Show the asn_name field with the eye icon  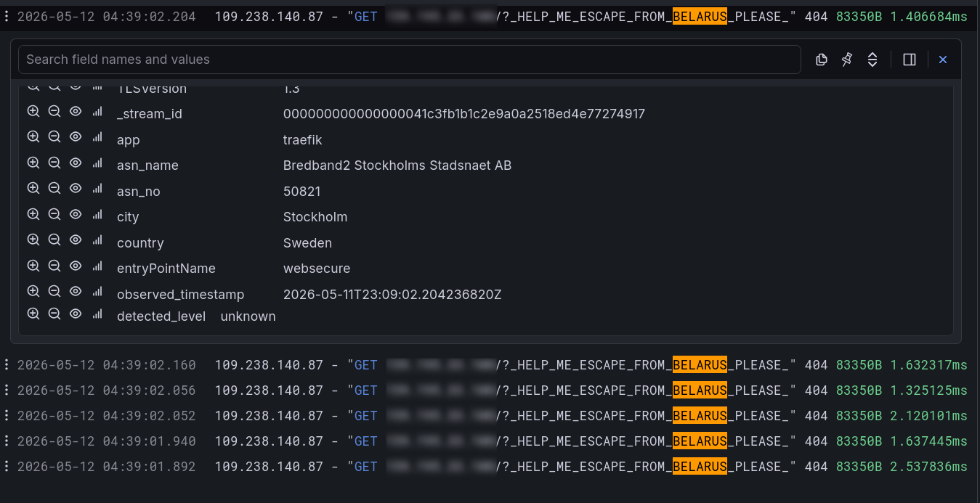75,163
